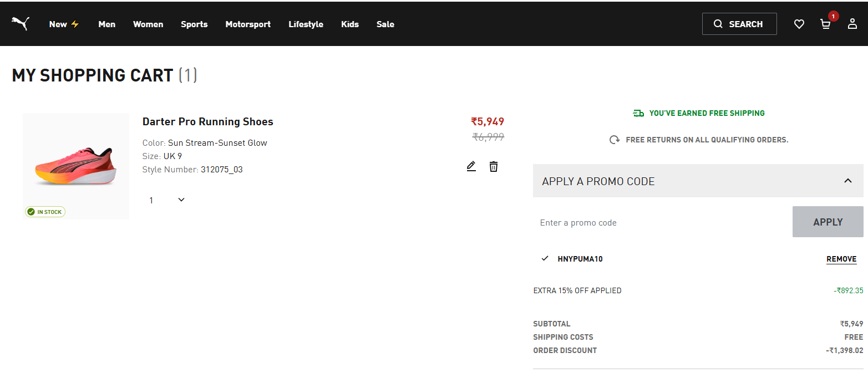Screen dimensions: 868x373
Task: Click the Puma logo icon
Action: [x=21, y=24]
